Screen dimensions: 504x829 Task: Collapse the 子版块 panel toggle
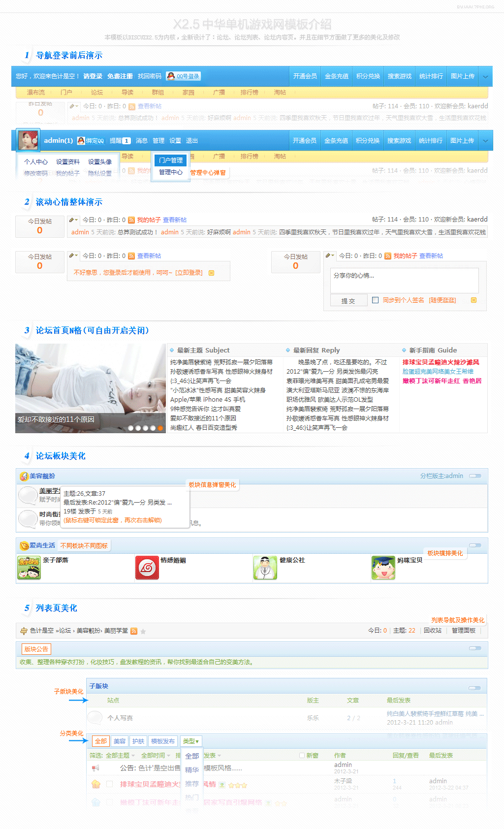[475, 688]
